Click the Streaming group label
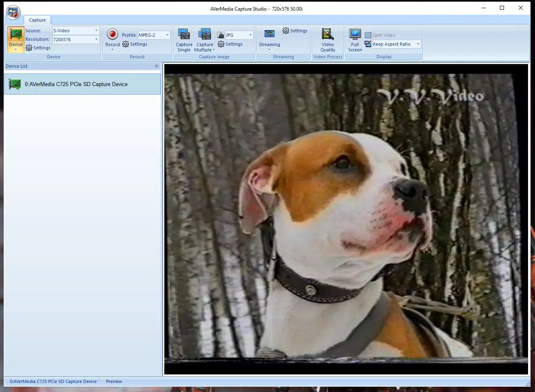535x392 pixels. pos(283,57)
